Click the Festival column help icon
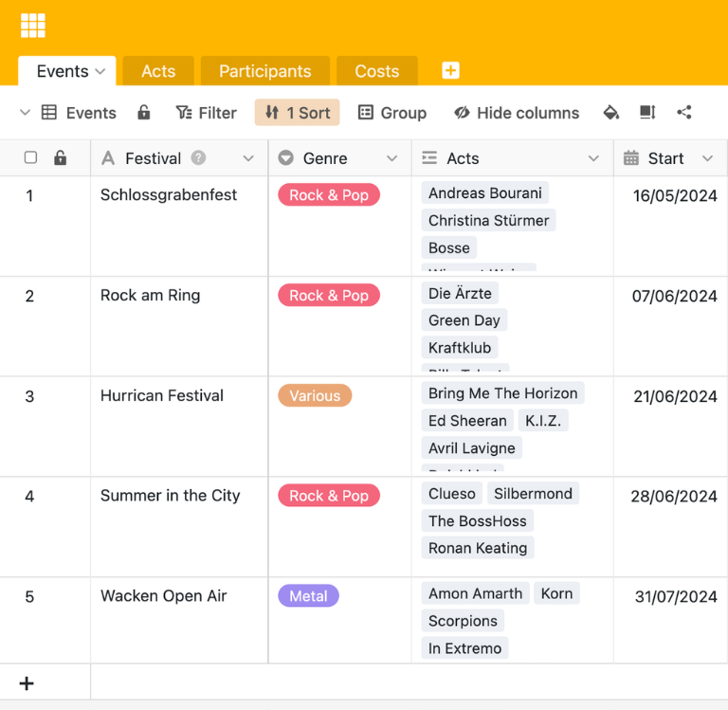The width and height of the screenshot is (728, 710). [198, 158]
